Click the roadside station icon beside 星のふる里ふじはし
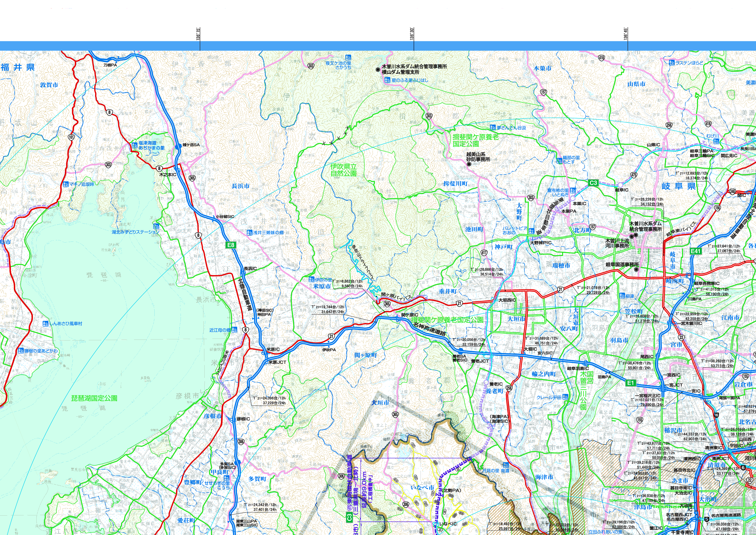Viewport: 756px width, 535px height. 387,80
